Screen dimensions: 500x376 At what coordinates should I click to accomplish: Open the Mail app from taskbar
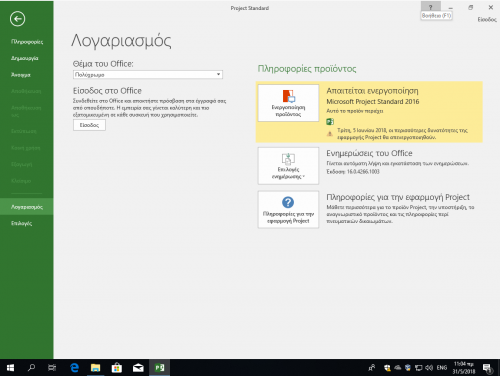[x=138, y=368]
